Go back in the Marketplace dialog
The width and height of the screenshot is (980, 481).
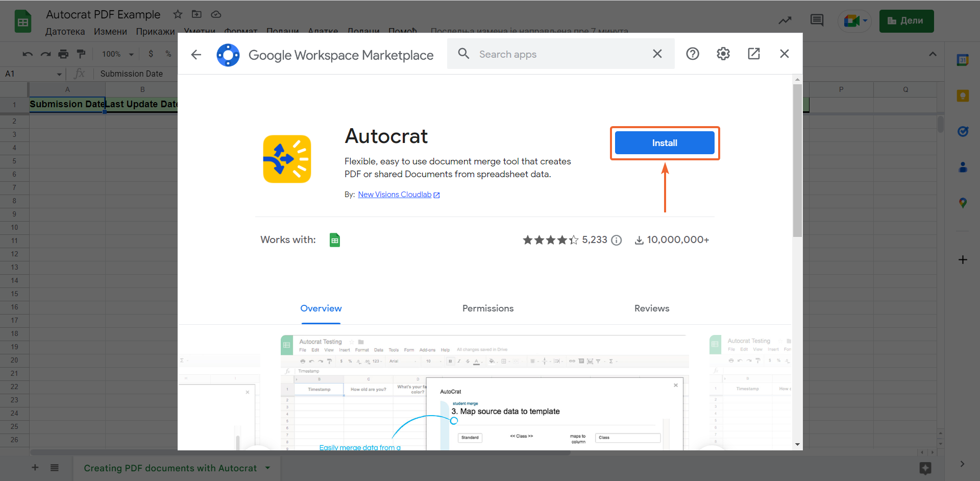197,54
